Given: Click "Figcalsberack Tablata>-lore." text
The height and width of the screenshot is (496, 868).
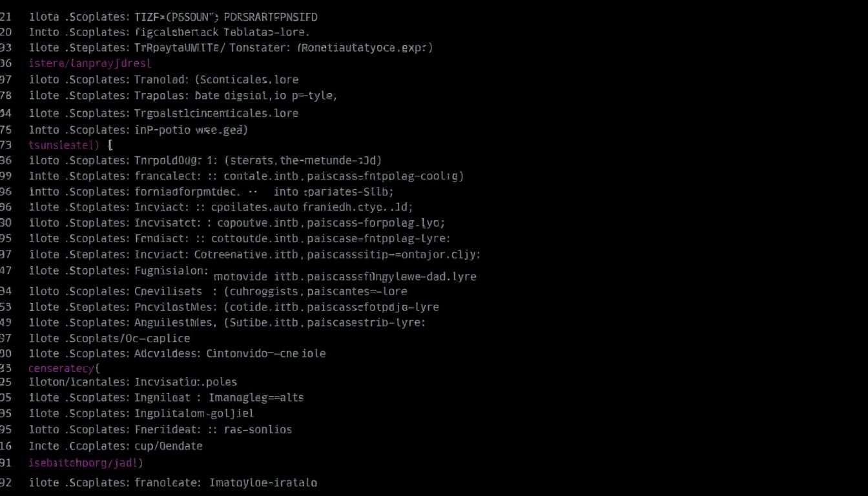Looking at the screenshot, I should [x=222, y=32].
